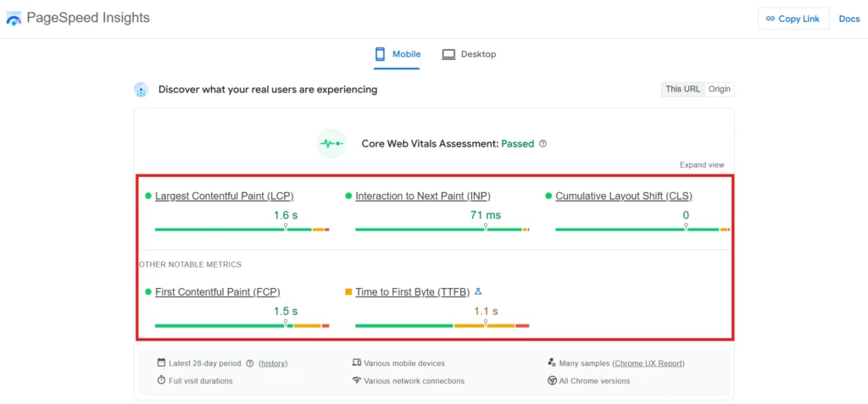Click the help icon beside 28-day period
Viewport: 868px width, 404px height.
tap(250, 363)
